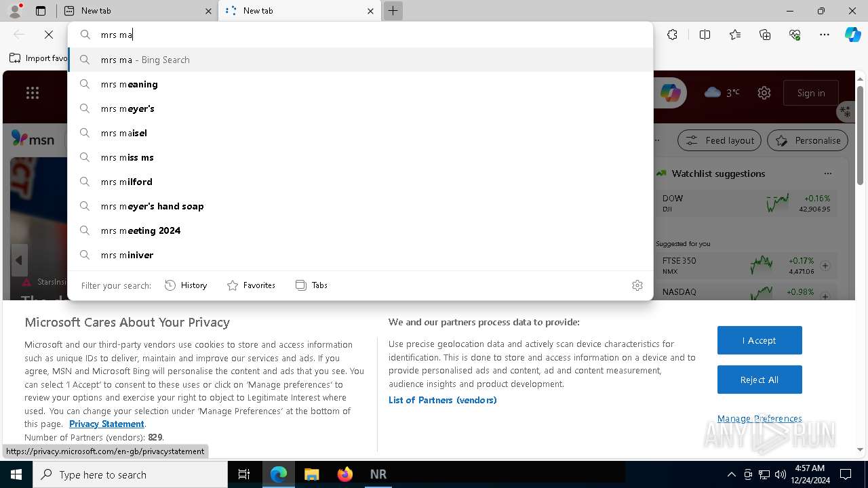Open the Privacy Statement link
The image size is (868, 488).
click(106, 424)
